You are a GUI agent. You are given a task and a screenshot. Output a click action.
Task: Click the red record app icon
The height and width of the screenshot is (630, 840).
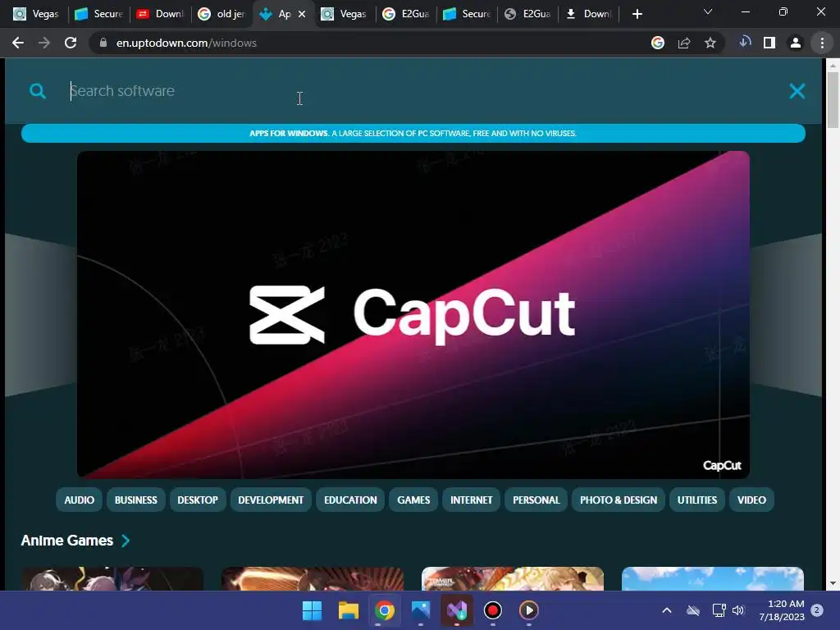point(492,610)
